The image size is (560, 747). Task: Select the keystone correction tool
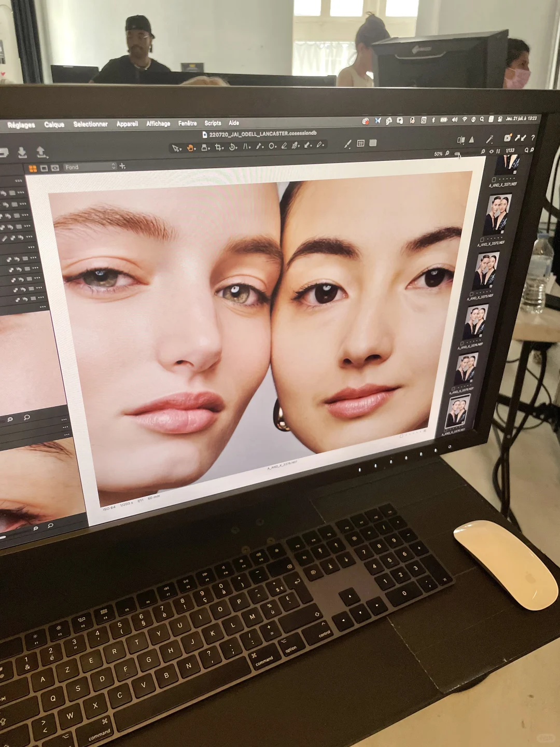coord(246,147)
